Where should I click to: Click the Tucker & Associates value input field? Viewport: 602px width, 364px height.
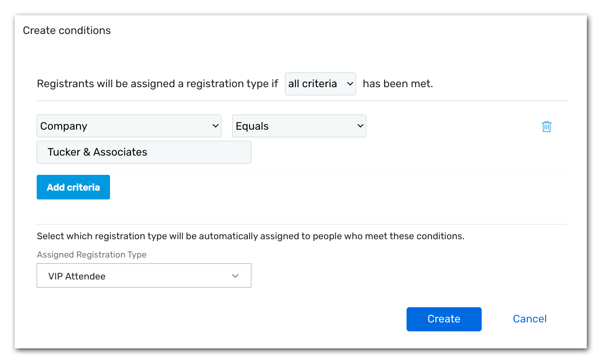point(144,152)
